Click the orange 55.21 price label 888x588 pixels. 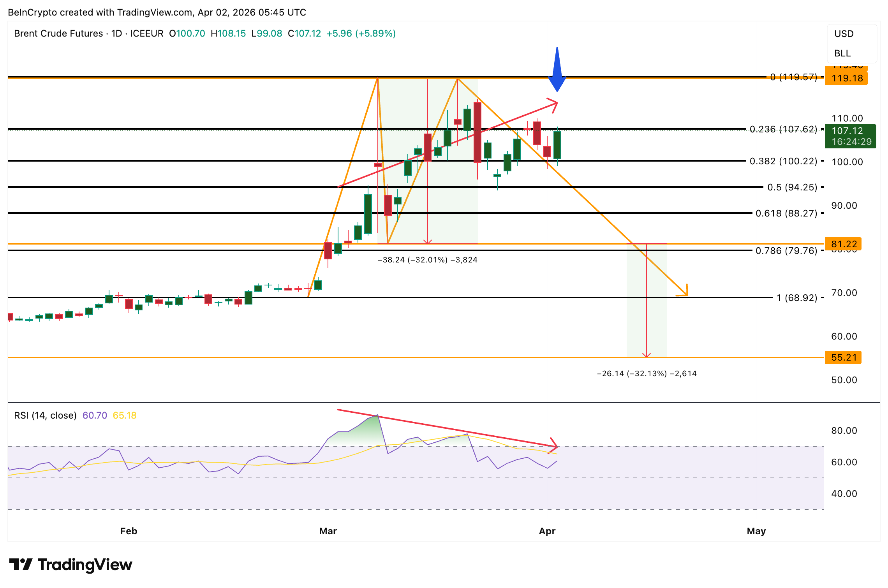(844, 357)
